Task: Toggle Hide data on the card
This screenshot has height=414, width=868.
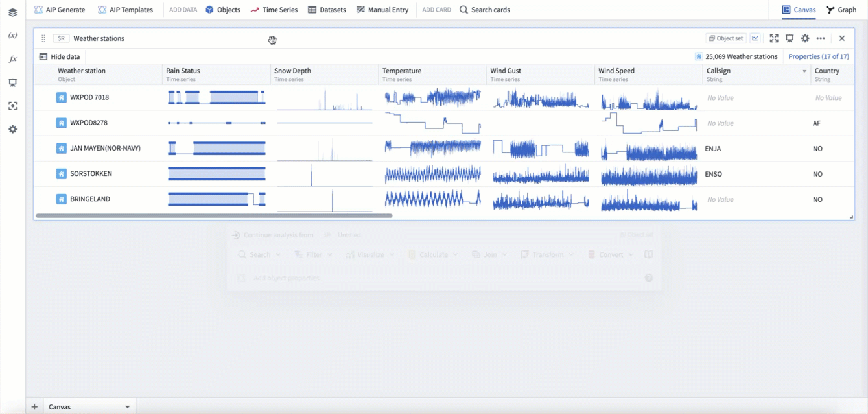Action: (60, 56)
